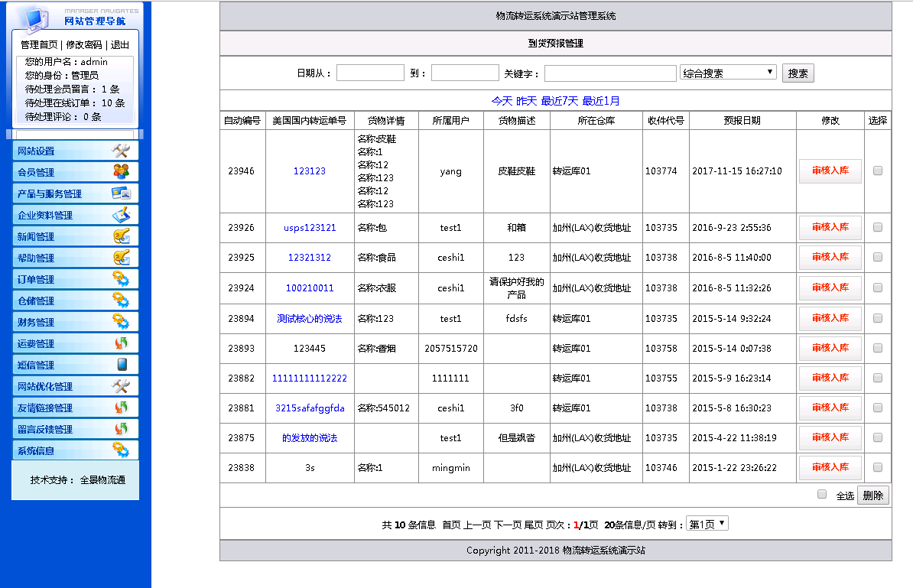The width and height of the screenshot is (913, 588).
Task: Enable the 全选 select-all checkbox
Action: (821, 494)
